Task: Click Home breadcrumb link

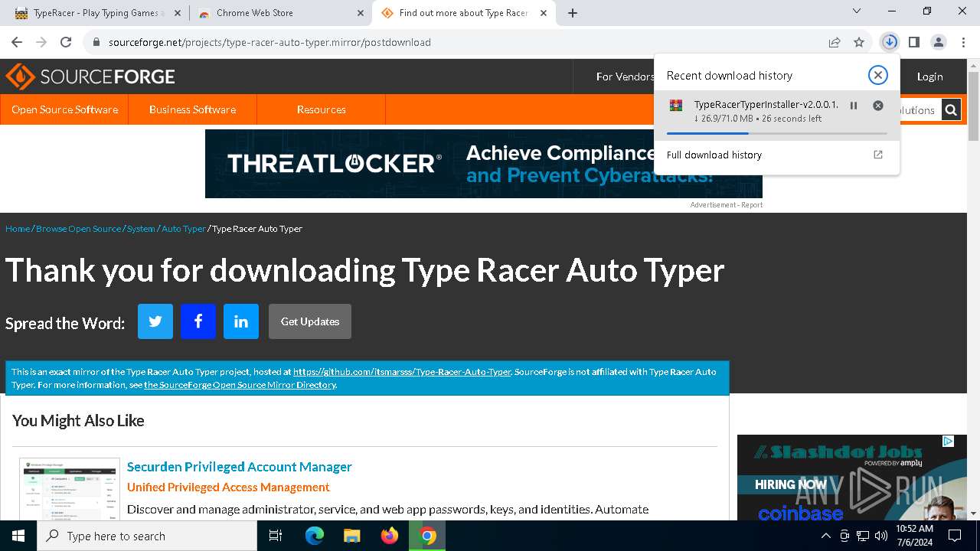Action: [18, 229]
